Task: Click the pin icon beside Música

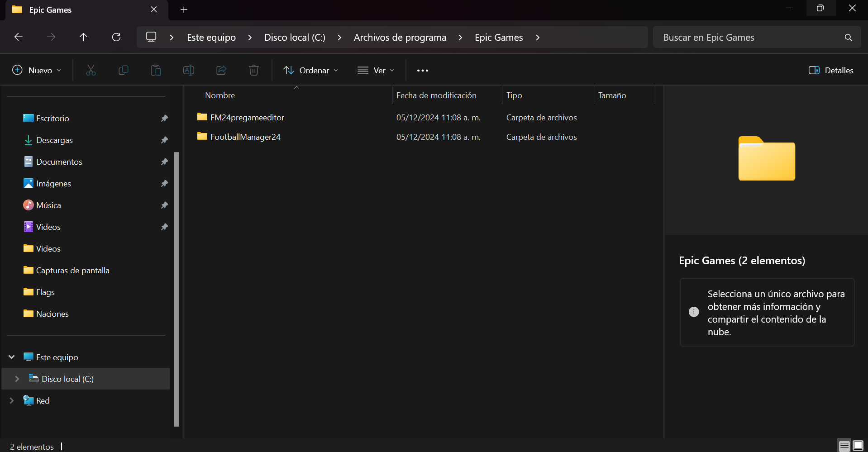Action: click(164, 205)
